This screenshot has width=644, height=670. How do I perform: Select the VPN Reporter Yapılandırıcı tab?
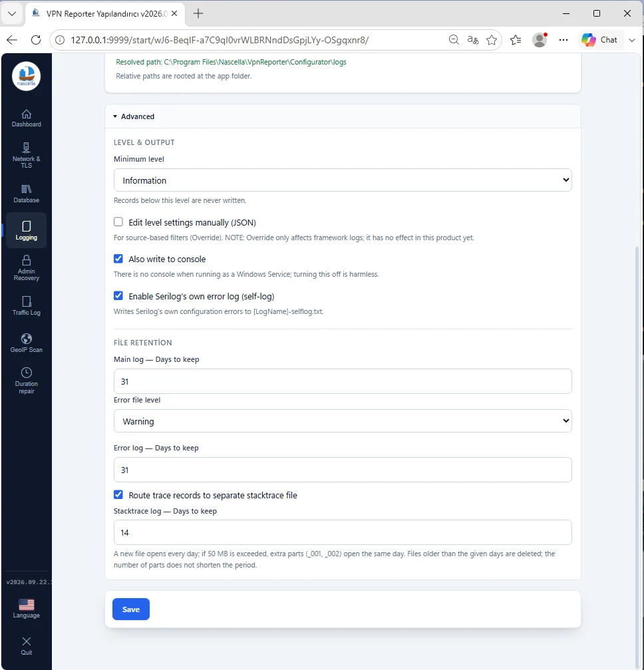click(x=105, y=14)
